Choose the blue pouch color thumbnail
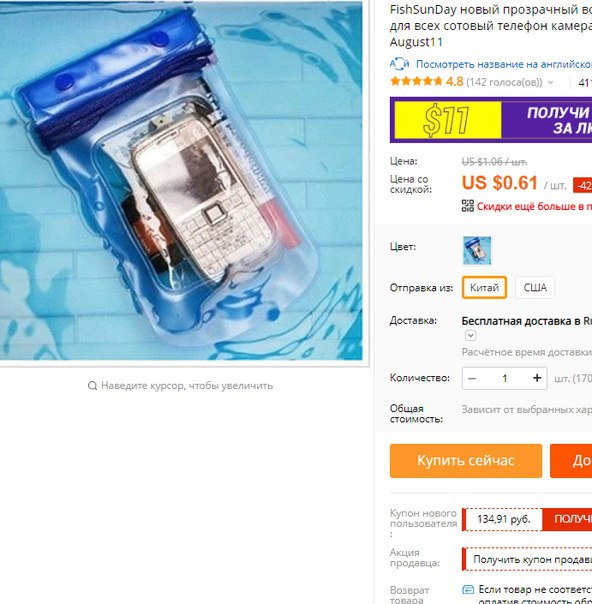 pos(477,250)
